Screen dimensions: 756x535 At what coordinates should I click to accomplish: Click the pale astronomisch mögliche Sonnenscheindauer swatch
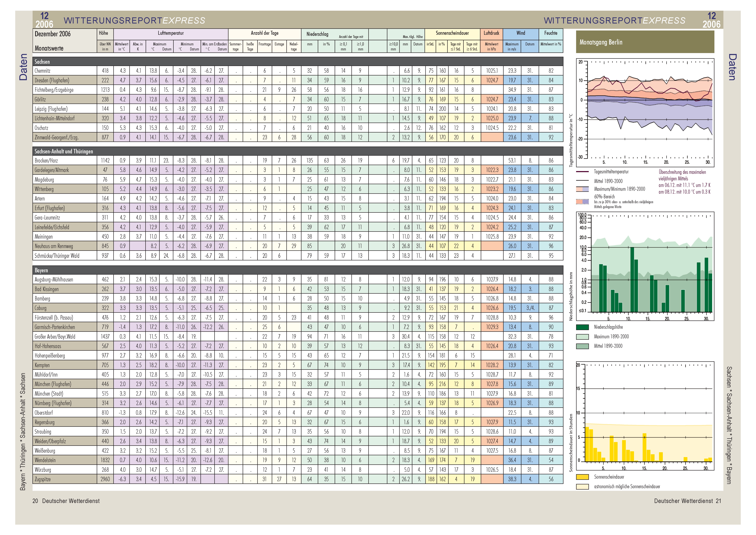coord(582,487)
